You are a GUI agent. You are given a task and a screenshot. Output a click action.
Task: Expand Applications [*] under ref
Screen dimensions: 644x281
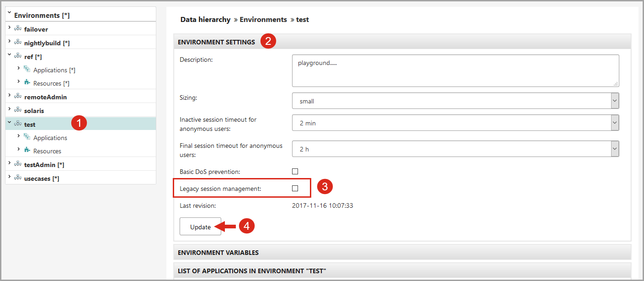point(19,68)
